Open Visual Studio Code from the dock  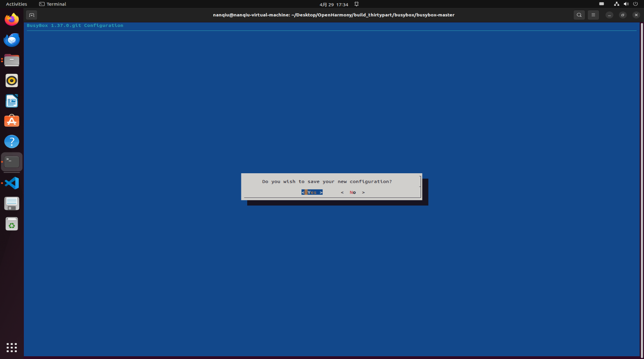pos(12,183)
